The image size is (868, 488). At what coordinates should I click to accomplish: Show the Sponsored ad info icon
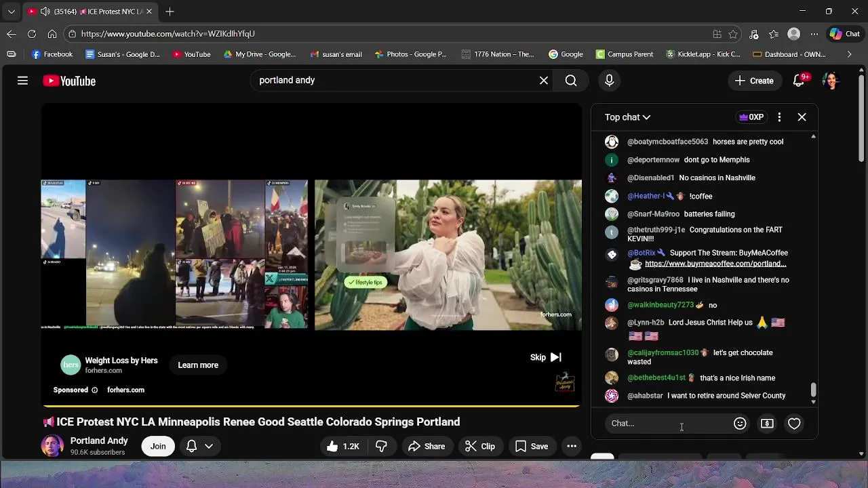94,390
